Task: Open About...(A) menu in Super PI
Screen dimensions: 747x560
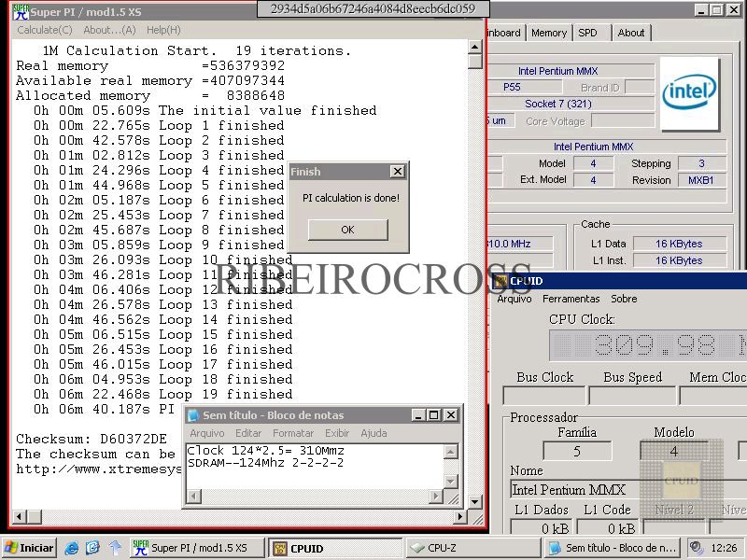Action: (109, 30)
